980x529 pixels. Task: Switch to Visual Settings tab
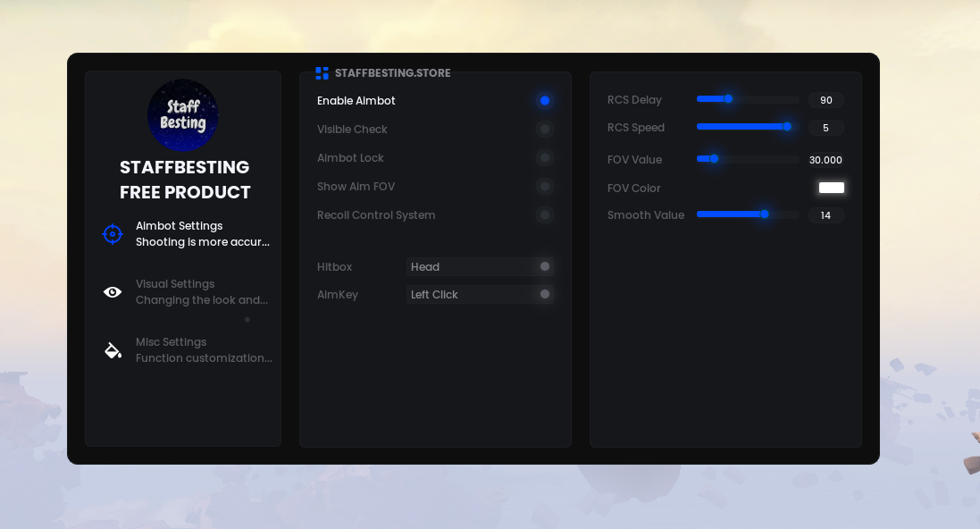coord(186,292)
